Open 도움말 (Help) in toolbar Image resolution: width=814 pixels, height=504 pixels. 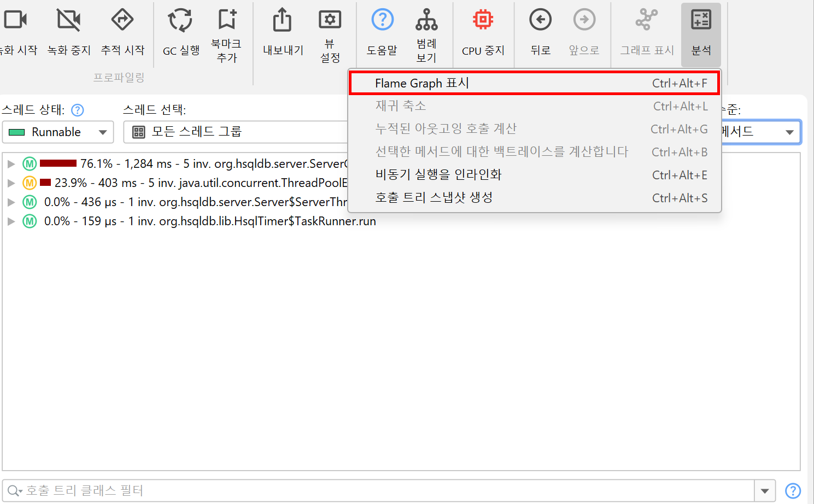coord(382,21)
